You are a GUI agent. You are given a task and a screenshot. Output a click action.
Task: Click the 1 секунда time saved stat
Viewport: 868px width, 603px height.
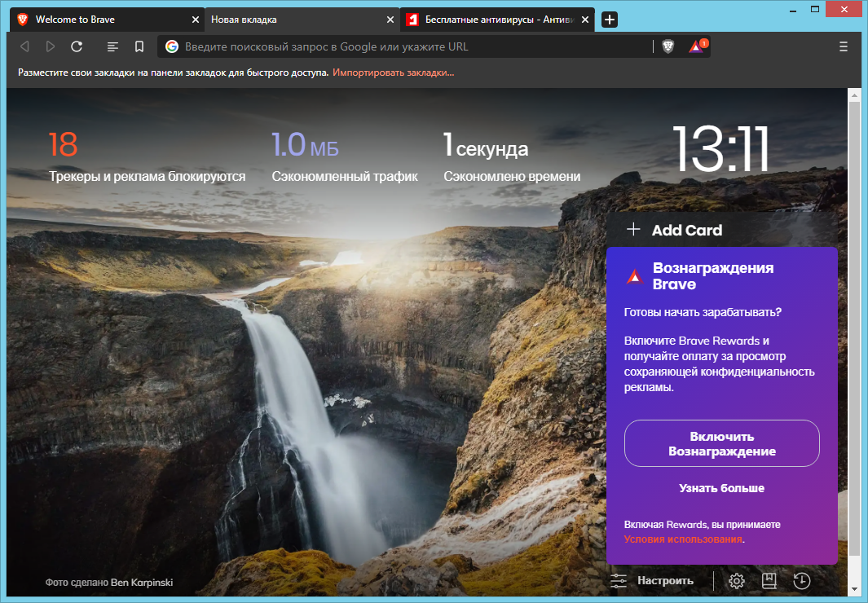pos(486,145)
